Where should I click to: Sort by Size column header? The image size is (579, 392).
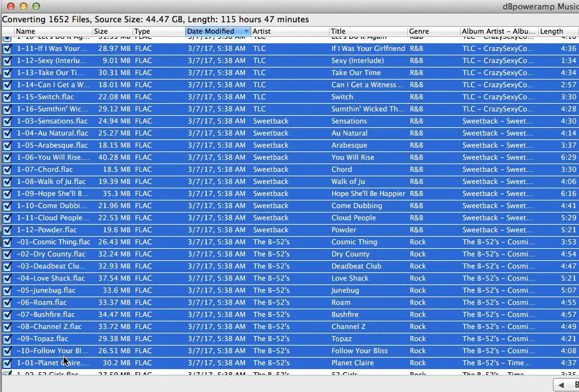click(112, 31)
